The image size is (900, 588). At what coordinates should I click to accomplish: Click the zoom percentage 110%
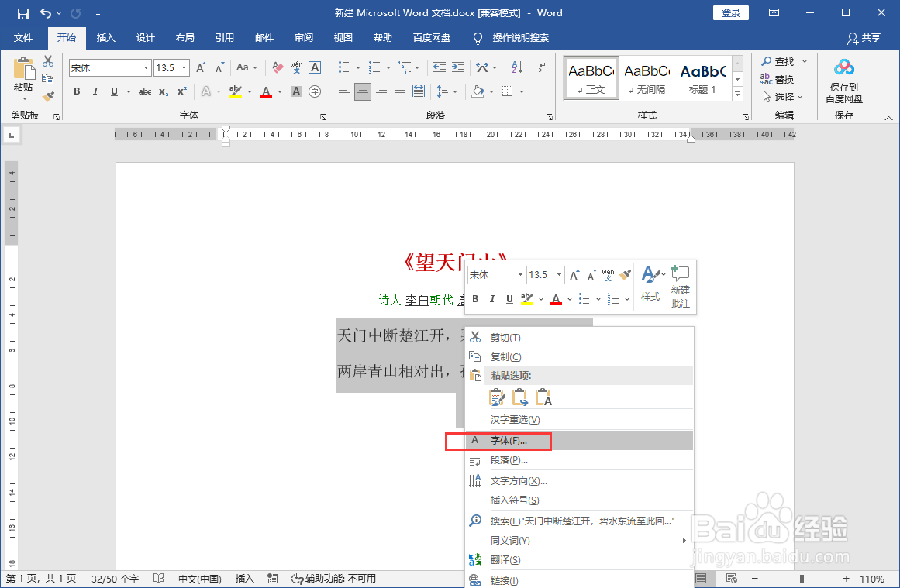[x=872, y=579]
